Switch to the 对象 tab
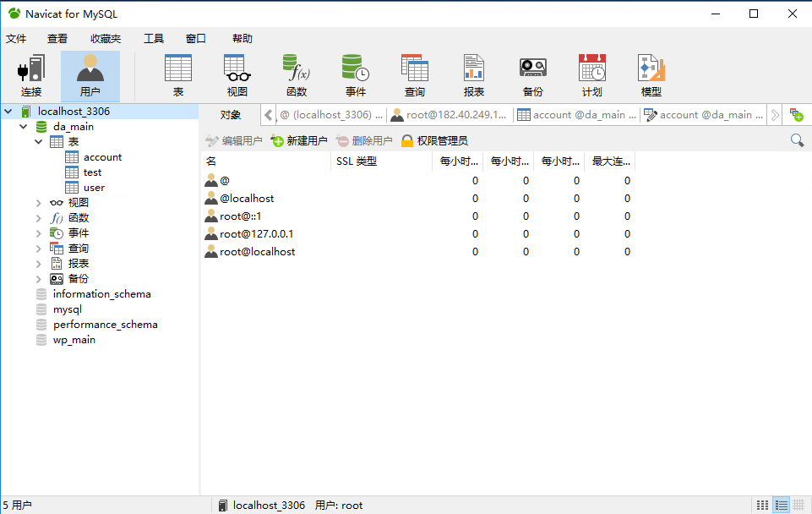The height and width of the screenshot is (514, 812). point(231,115)
